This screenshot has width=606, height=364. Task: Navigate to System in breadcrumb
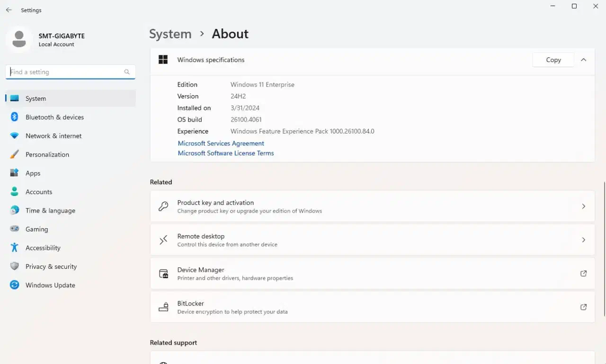click(x=170, y=34)
